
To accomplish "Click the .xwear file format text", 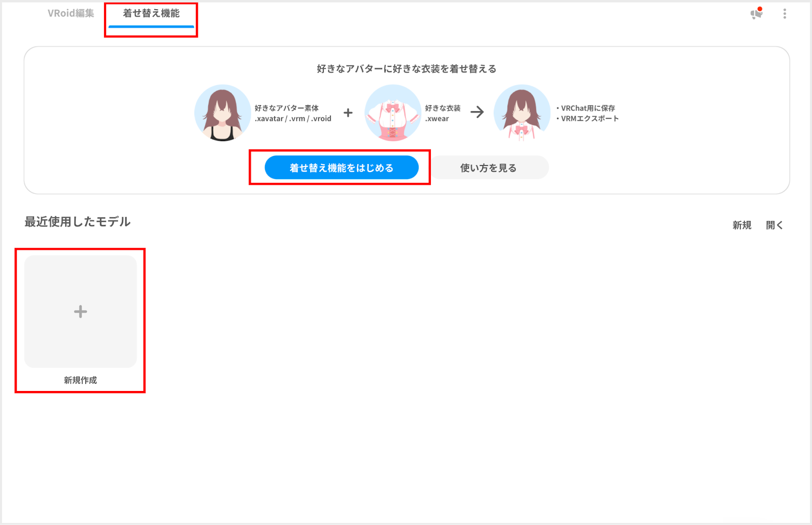I will [437, 119].
